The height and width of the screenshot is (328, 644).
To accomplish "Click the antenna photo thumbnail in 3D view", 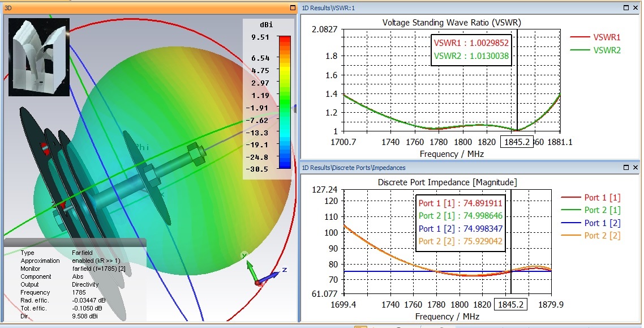I will 39,57.
